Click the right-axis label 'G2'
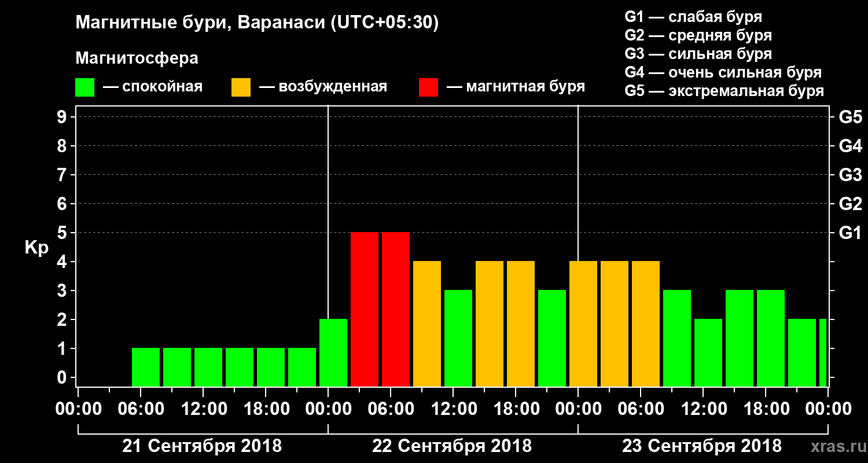The height and width of the screenshot is (463, 868). [x=850, y=204]
